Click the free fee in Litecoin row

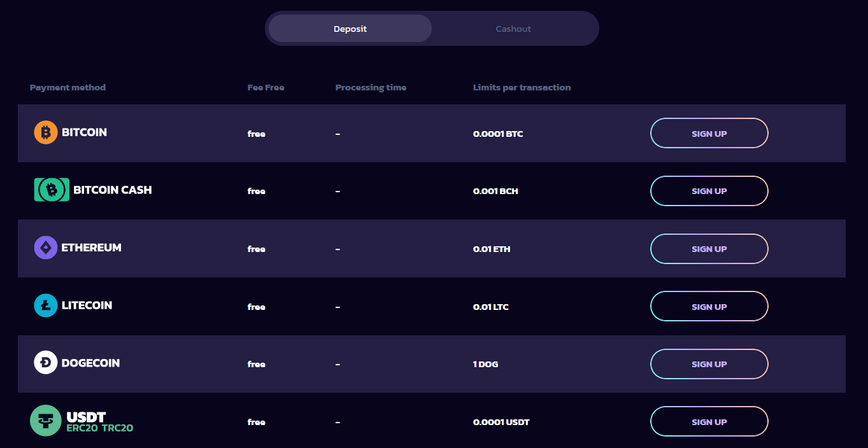256,307
